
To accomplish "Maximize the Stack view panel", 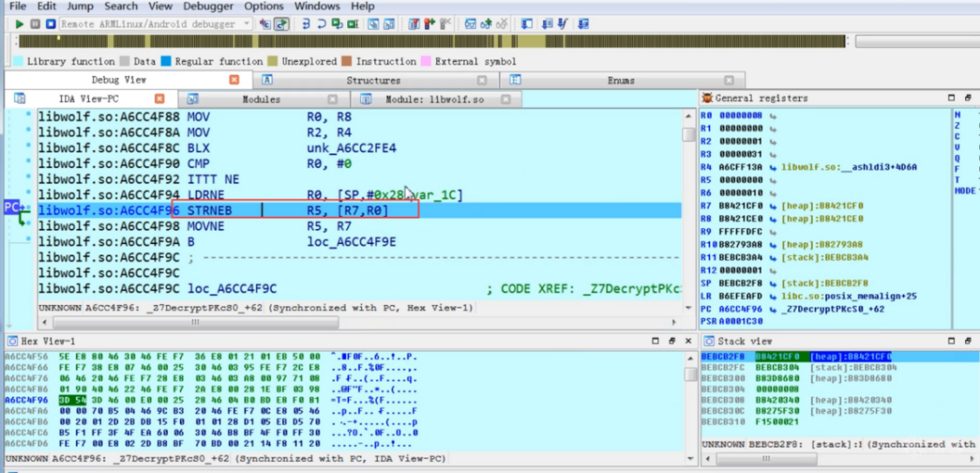I will 951,341.
